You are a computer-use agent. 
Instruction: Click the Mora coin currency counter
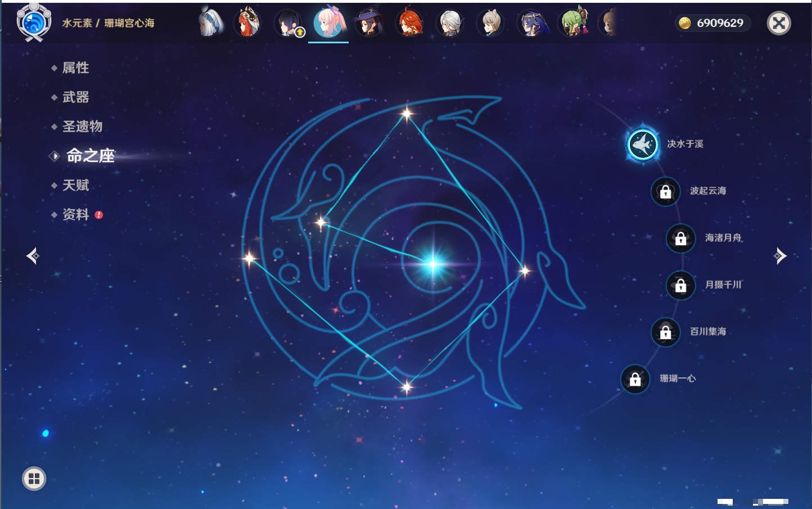[x=712, y=23]
